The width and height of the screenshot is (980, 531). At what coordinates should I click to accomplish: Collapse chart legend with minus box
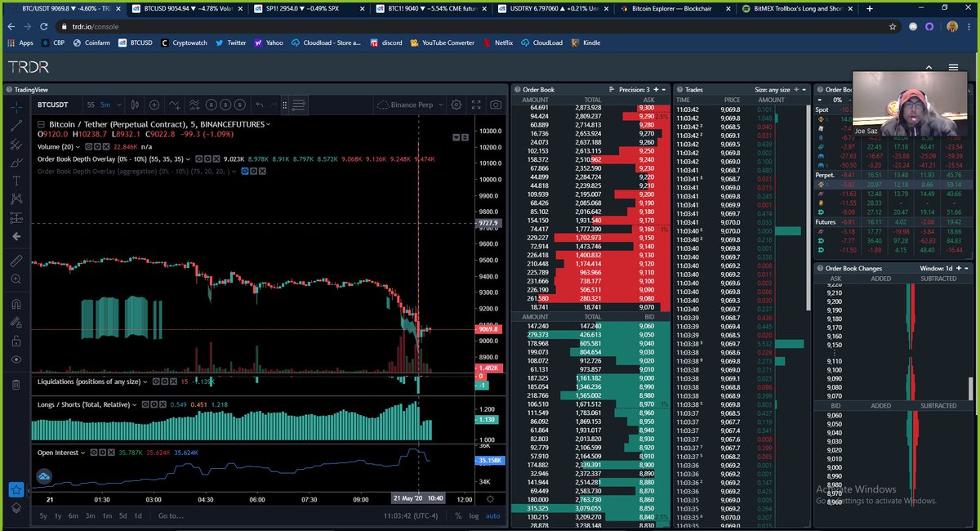(x=42, y=123)
